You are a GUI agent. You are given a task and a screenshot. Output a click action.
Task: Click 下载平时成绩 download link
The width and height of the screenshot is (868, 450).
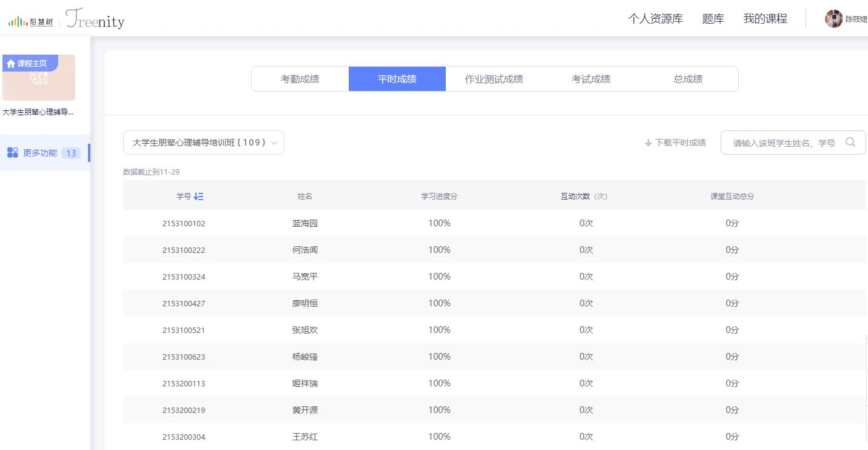coord(680,143)
